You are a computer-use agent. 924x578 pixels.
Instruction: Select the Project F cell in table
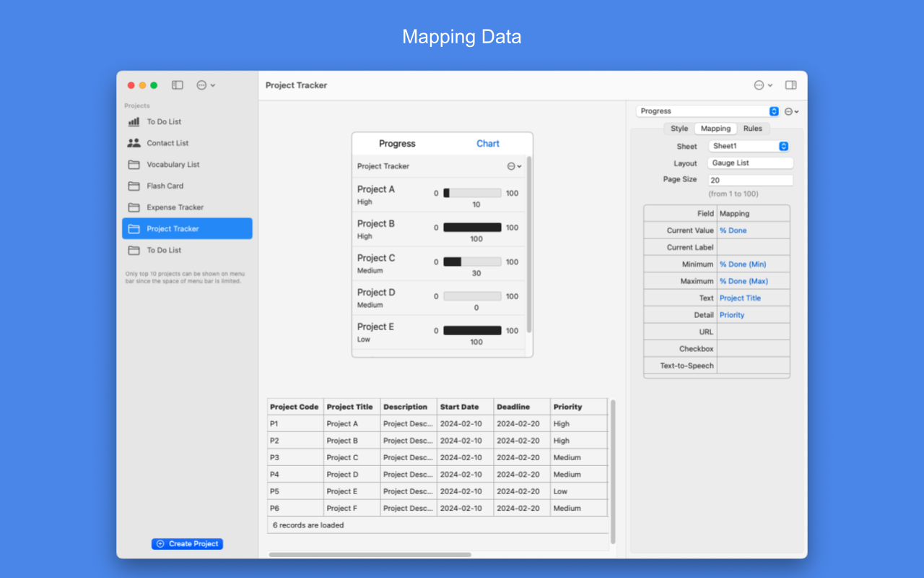352,508
